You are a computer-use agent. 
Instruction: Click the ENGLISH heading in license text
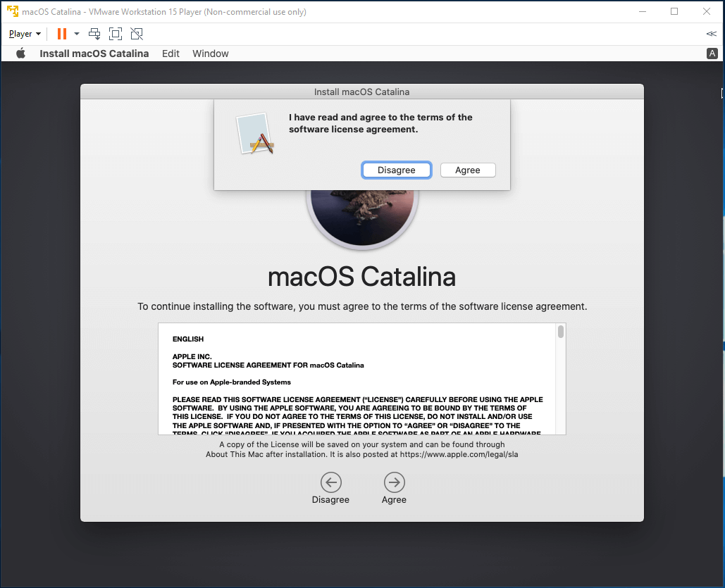(x=188, y=339)
